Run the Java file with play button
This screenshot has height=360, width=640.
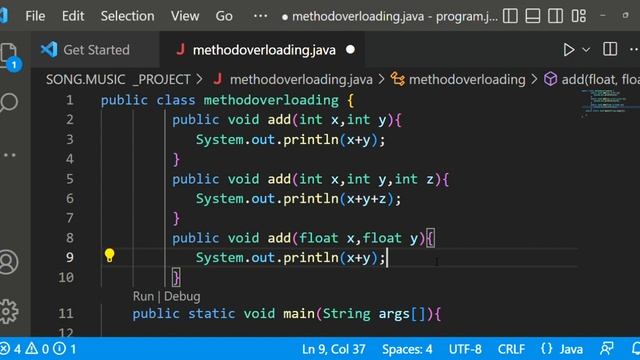(x=568, y=50)
